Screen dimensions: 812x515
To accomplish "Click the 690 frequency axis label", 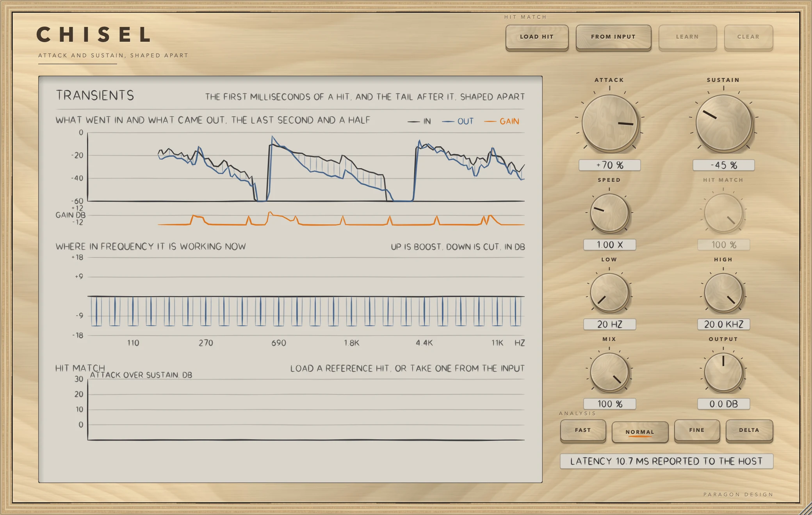I will (279, 343).
